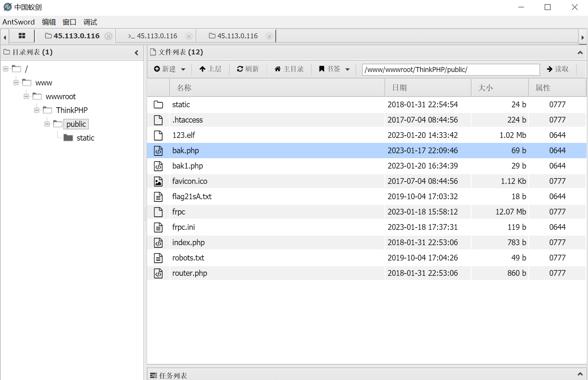Expand the 任务列表 panel with chevron
The width and height of the screenshot is (588, 380).
pyautogui.click(x=580, y=374)
